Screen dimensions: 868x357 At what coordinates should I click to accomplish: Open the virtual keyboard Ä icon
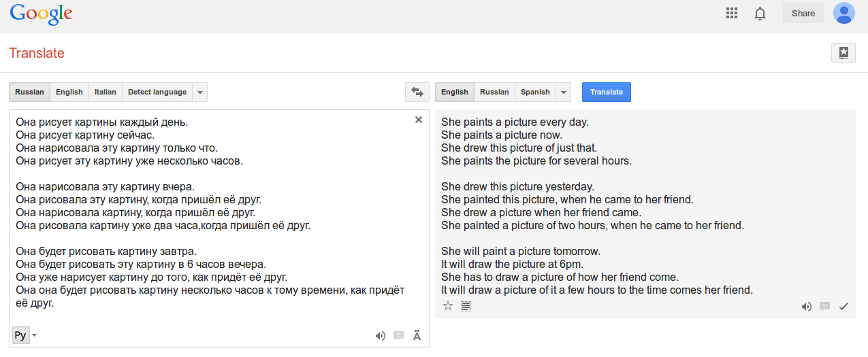(x=417, y=335)
